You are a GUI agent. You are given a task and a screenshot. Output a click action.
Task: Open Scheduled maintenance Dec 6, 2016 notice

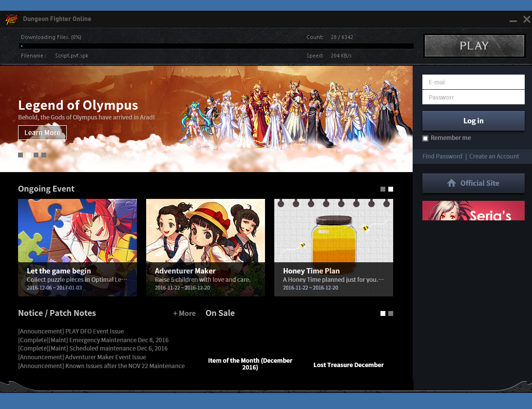[93, 349]
